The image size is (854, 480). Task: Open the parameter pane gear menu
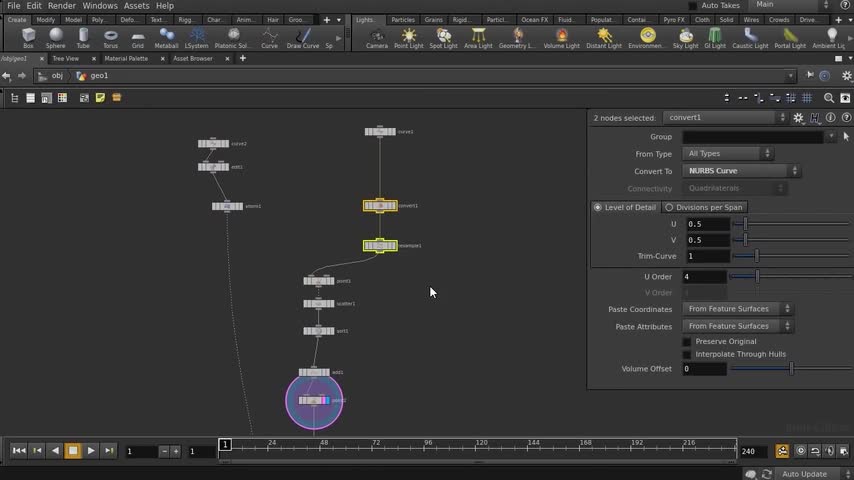click(798, 118)
